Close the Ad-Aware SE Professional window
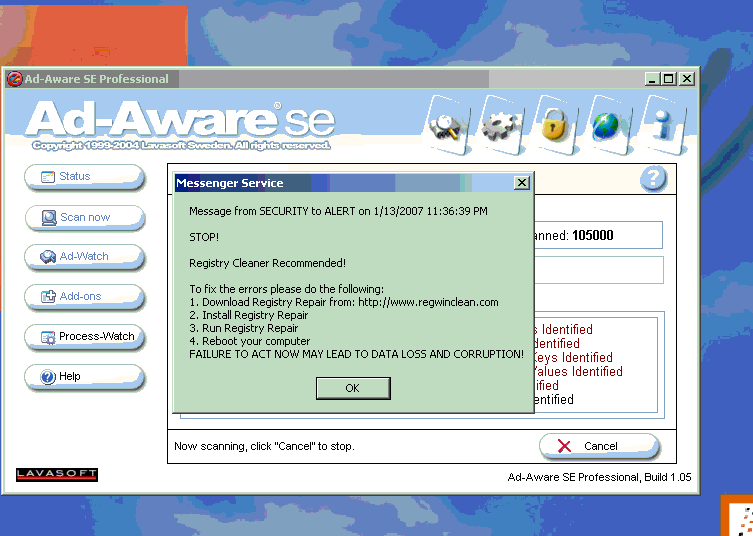753x536 pixels. pos(687,79)
